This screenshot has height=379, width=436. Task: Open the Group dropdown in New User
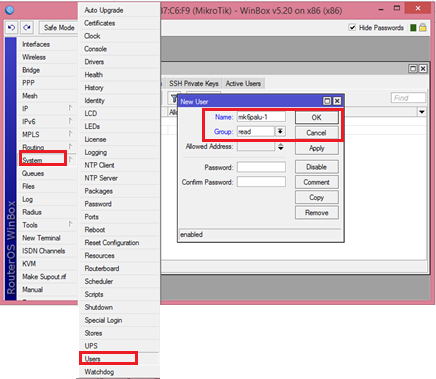click(x=280, y=132)
